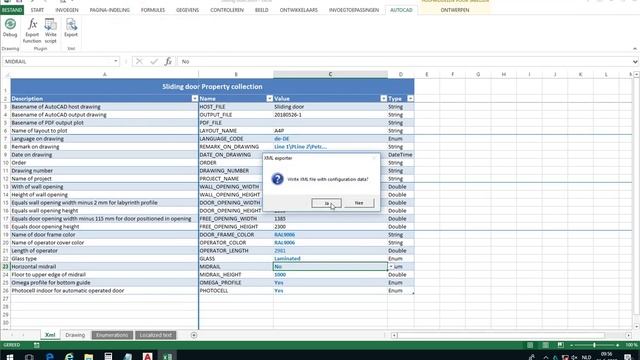Open the Type column filter dropdown

point(410,98)
